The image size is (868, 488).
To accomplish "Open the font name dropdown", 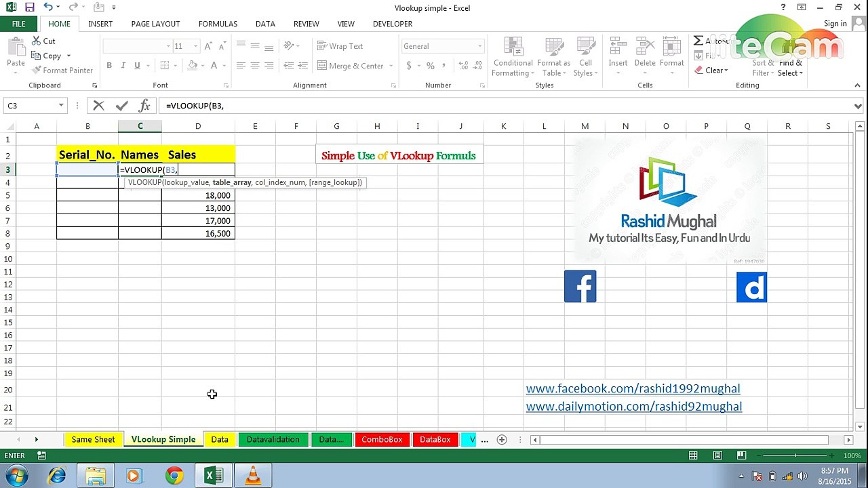I will [168, 46].
